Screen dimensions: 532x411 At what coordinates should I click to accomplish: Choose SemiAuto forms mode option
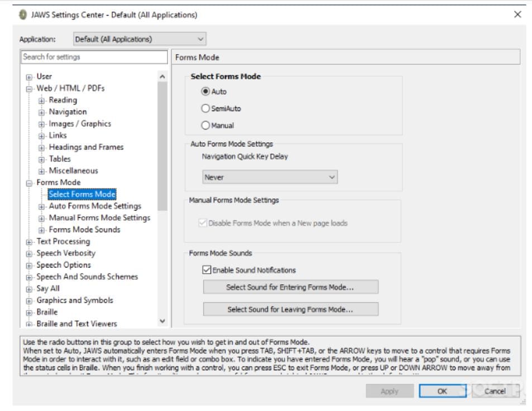pos(205,108)
